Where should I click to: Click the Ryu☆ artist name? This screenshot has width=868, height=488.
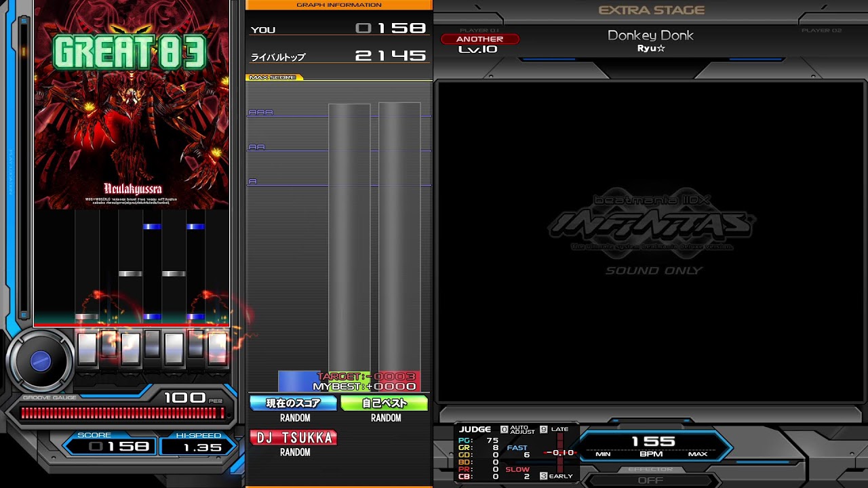(651, 49)
